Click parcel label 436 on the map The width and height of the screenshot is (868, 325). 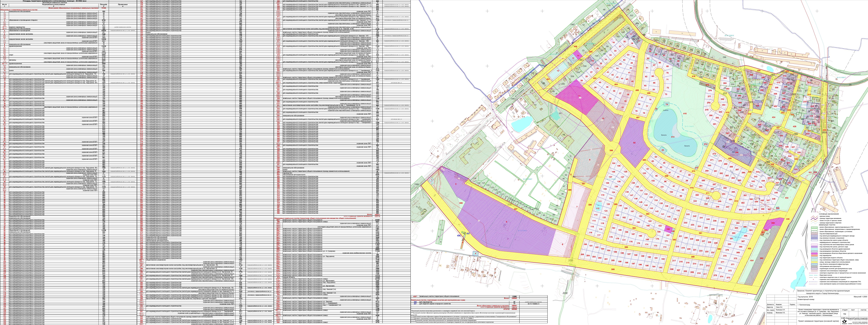[x=459, y=236]
